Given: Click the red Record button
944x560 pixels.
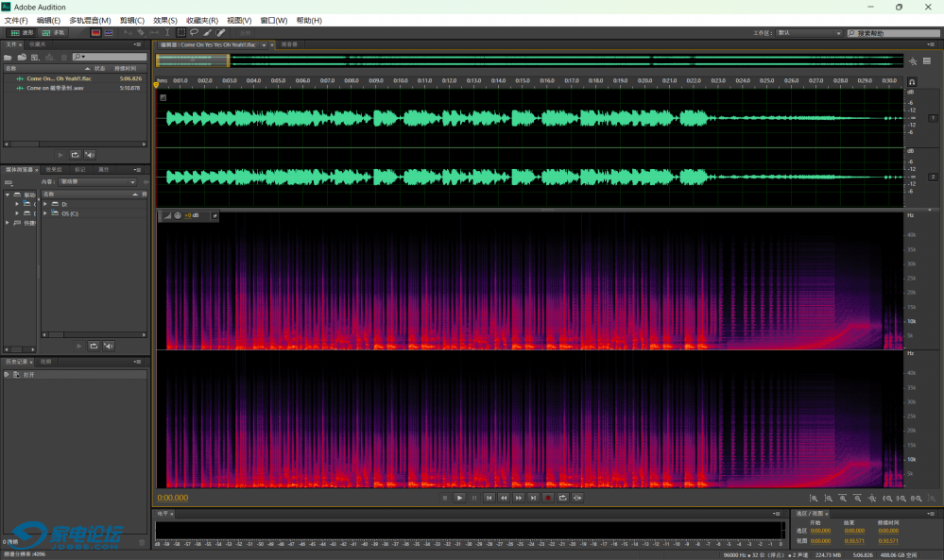Looking at the screenshot, I should pos(548,498).
